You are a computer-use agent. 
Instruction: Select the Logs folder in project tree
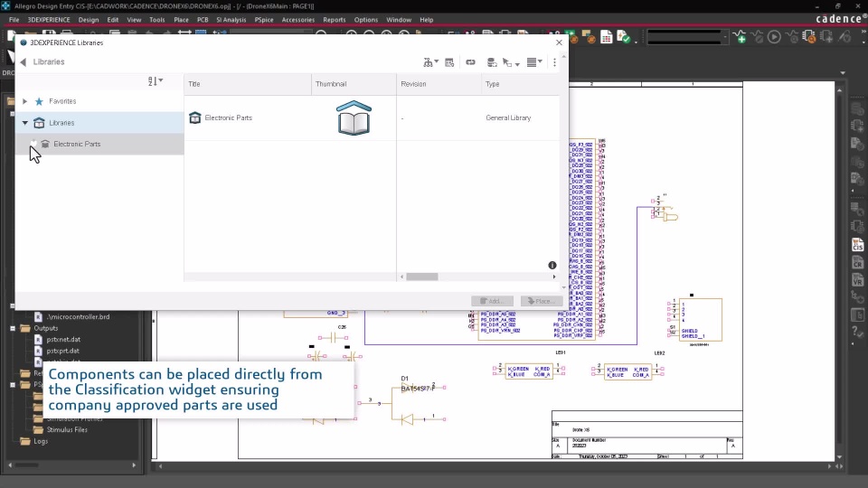click(x=41, y=442)
